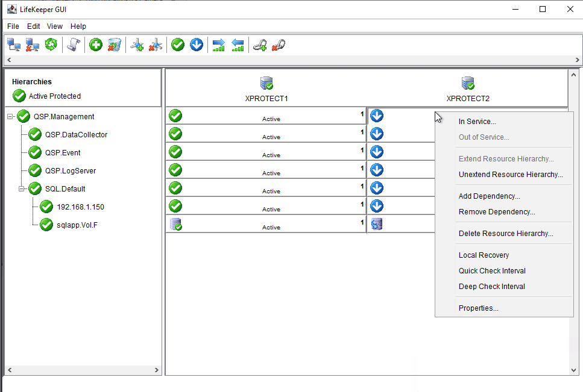This screenshot has width=583, height=392.
Task: Click the Disconnect from server toolbar icon
Action: click(33, 45)
